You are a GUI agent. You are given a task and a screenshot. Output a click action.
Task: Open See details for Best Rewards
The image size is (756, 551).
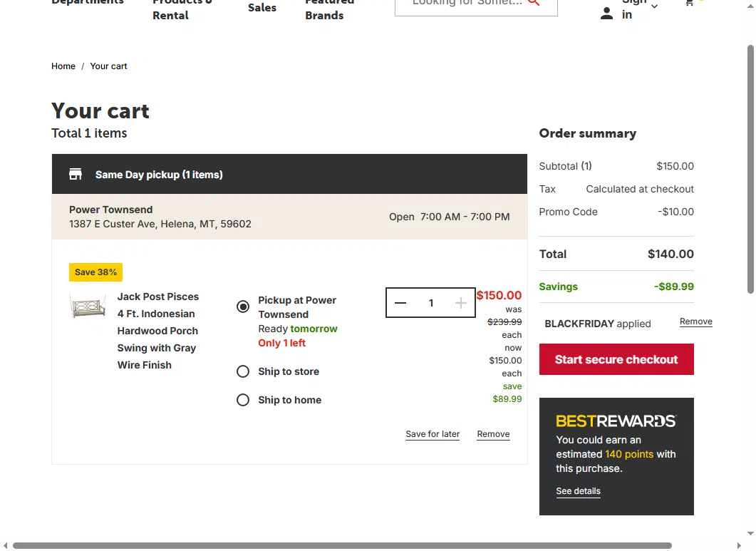[578, 491]
